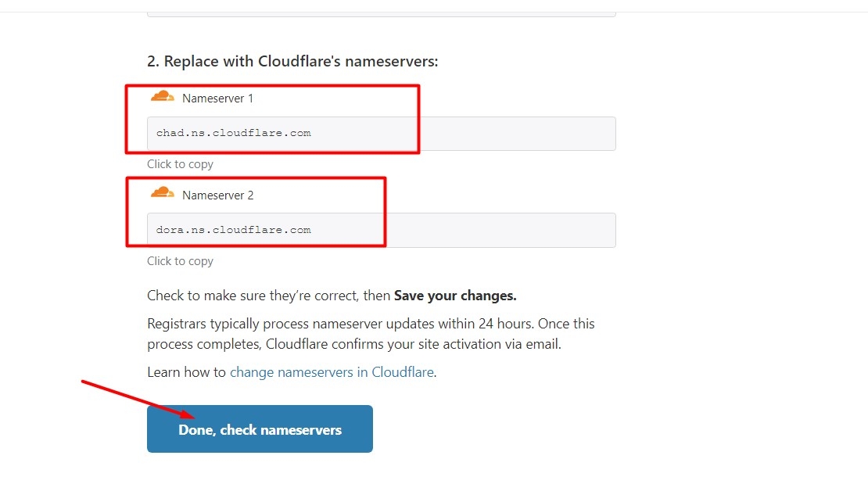868x502 pixels.
Task: Click the 'Registrars typically process nameserver updates' paragraph
Action: (x=371, y=324)
